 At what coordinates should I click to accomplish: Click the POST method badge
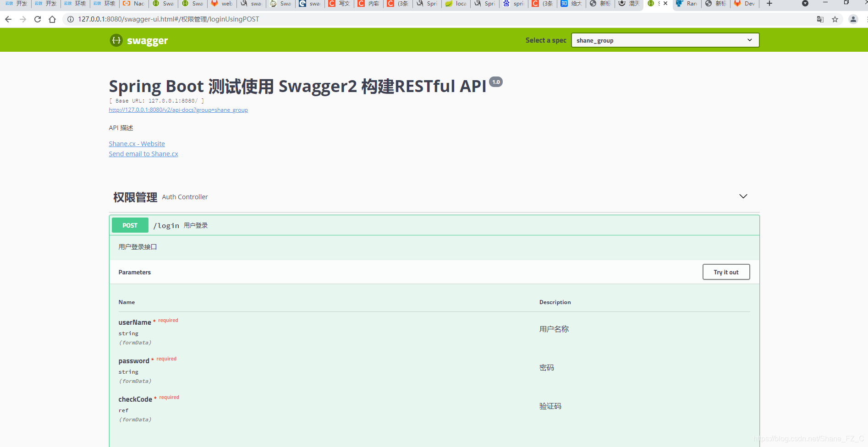pyautogui.click(x=130, y=225)
